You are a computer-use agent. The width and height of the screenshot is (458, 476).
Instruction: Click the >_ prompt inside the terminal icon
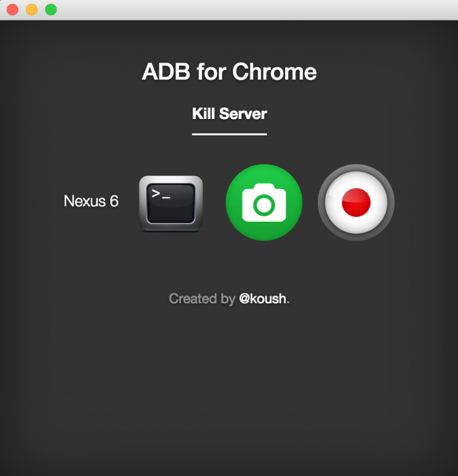[161, 194]
